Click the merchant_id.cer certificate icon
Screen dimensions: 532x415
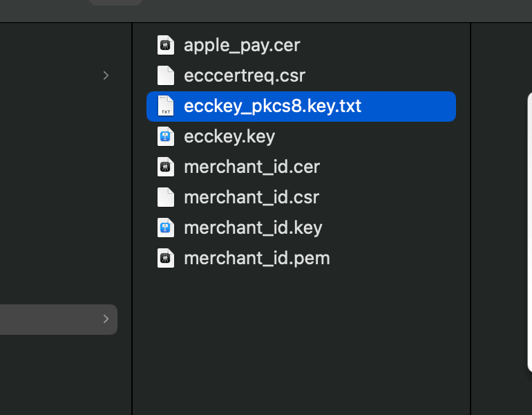pyautogui.click(x=166, y=167)
